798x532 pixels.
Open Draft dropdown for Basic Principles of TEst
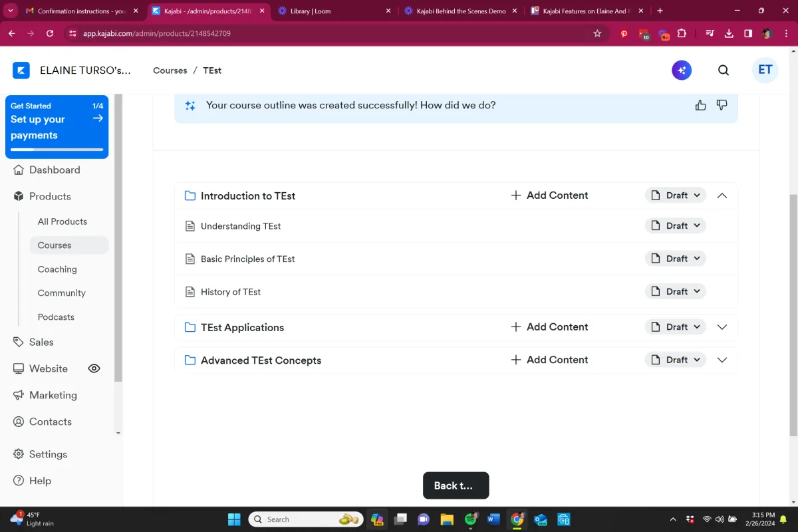676,259
